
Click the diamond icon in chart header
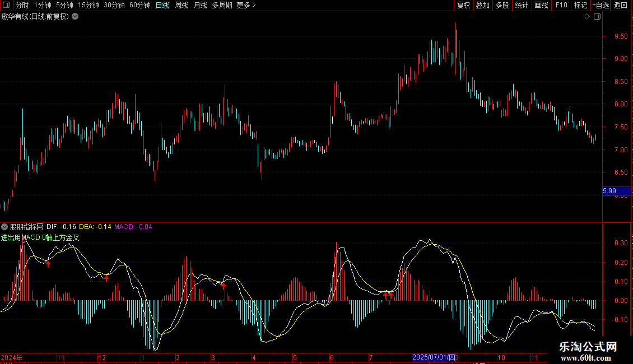[x=587, y=17]
